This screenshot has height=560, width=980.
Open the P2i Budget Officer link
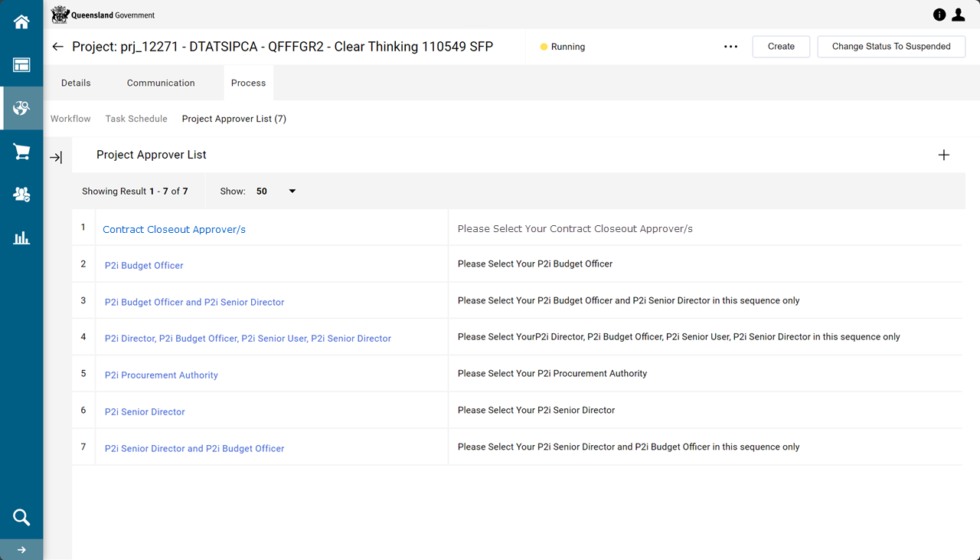[x=144, y=265]
